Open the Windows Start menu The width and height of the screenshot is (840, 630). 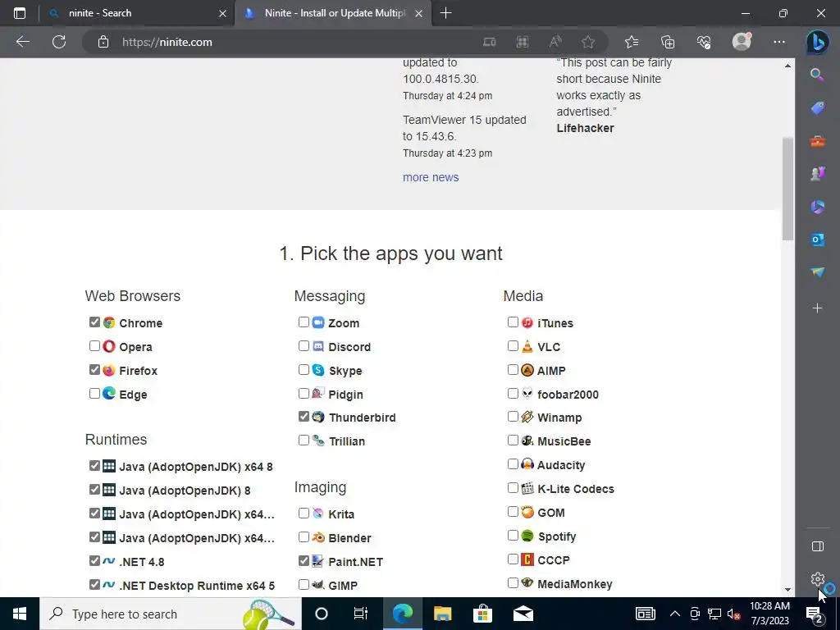pos(20,614)
